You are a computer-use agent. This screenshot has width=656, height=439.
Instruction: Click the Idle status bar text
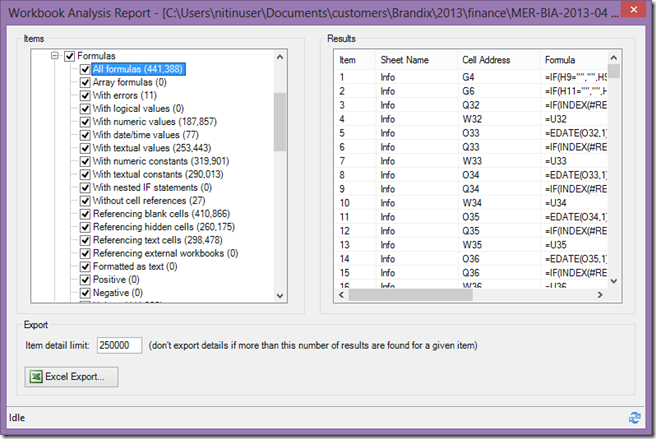point(17,418)
